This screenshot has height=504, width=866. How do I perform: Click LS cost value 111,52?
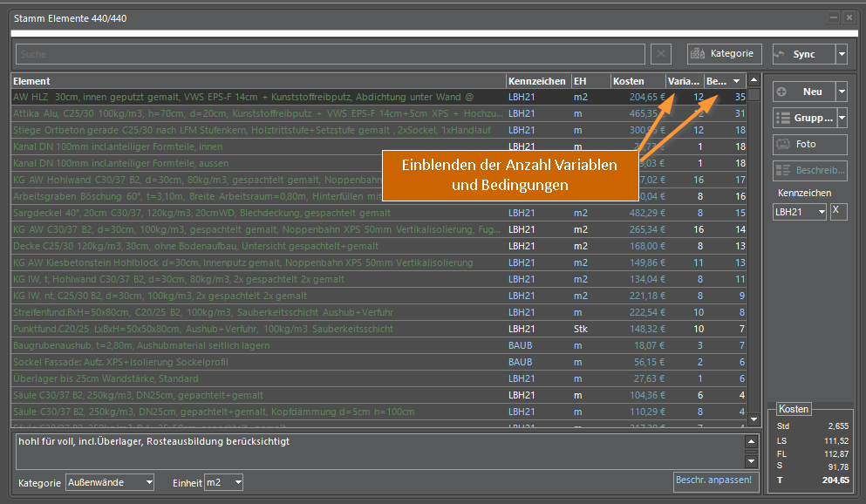(836, 441)
